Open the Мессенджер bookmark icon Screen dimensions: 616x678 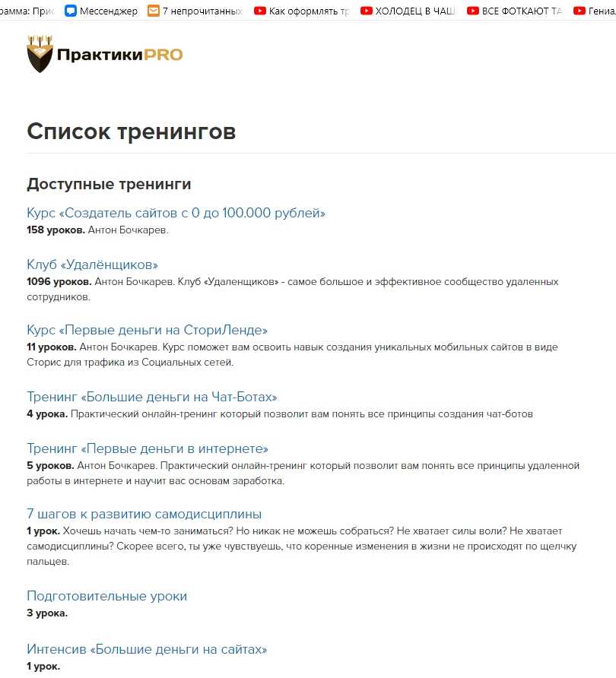[71, 11]
